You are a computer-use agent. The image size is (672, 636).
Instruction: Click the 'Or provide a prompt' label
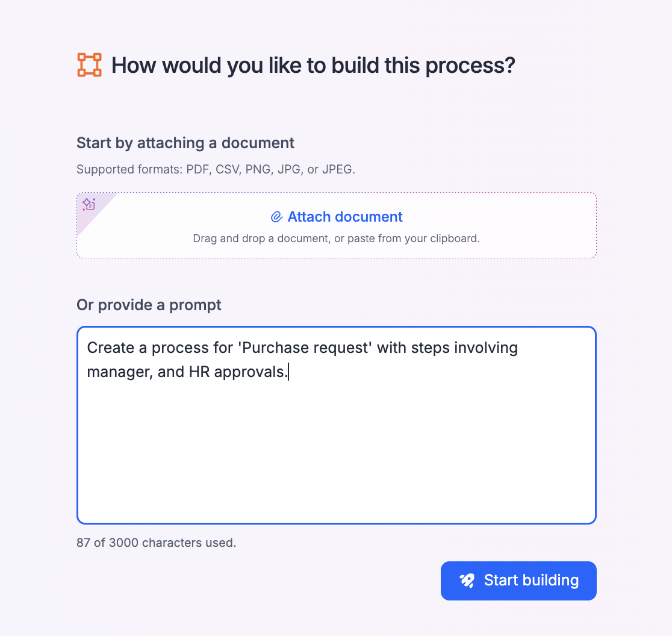(x=149, y=305)
